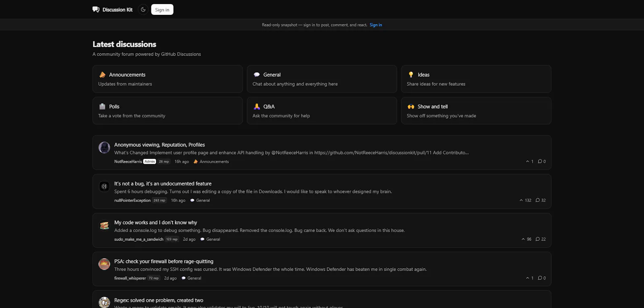This screenshot has height=308, width=644.
Task: Open 'It's not a bug' discussion title
Action: pos(163,184)
